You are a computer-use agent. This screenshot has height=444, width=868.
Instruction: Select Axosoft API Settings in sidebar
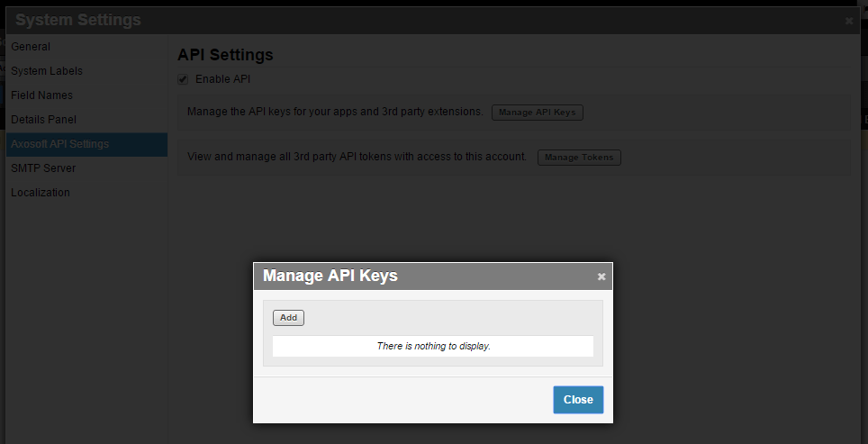[x=86, y=144]
